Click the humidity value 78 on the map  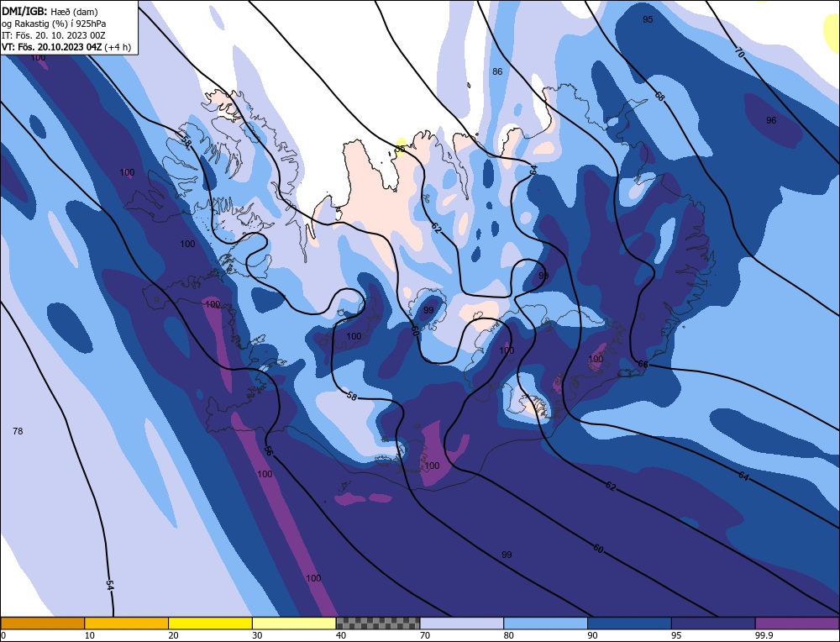click(x=18, y=431)
